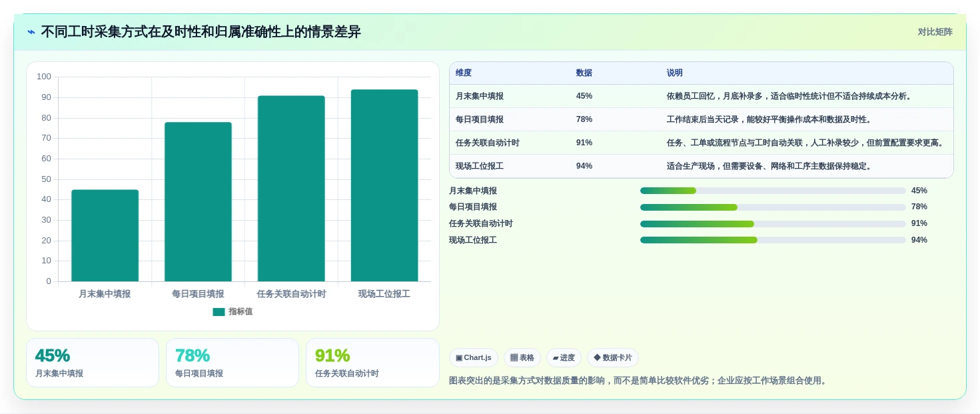
Task: Click the 月末集中填报 progress bar
Action: coord(773,191)
